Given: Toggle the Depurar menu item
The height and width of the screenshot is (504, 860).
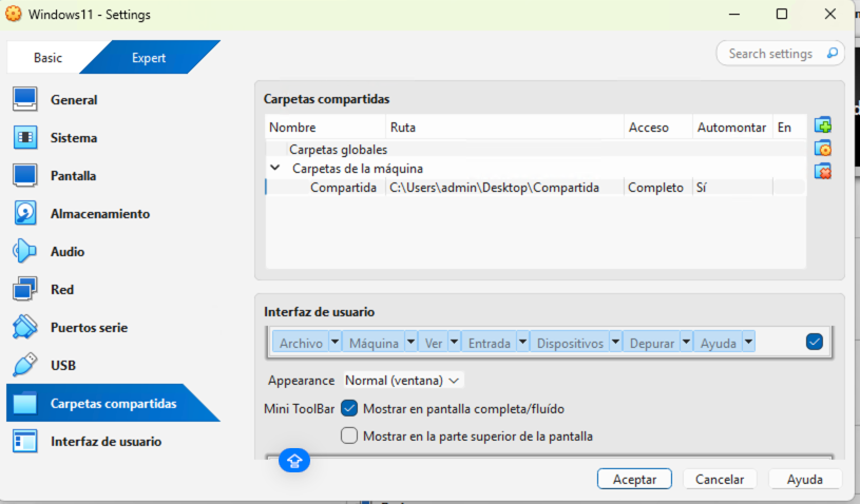Looking at the screenshot, I should [652, 343].
